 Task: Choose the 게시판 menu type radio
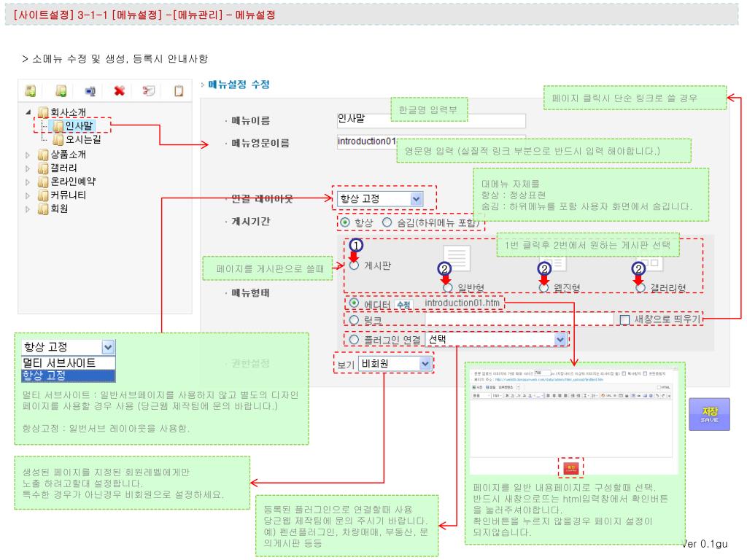pyautogui.click(x=354, y=265)
